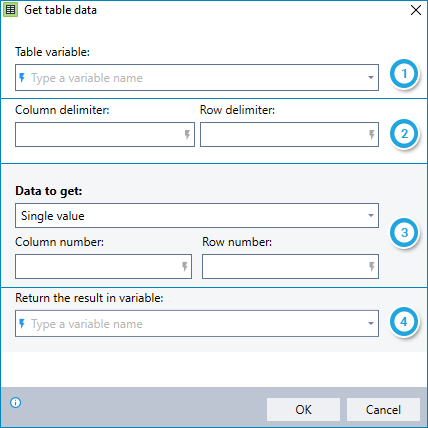The width and height of the screenshot is (428, 428).
Task: Click the Get table data window icon
Action: (10, 10)
